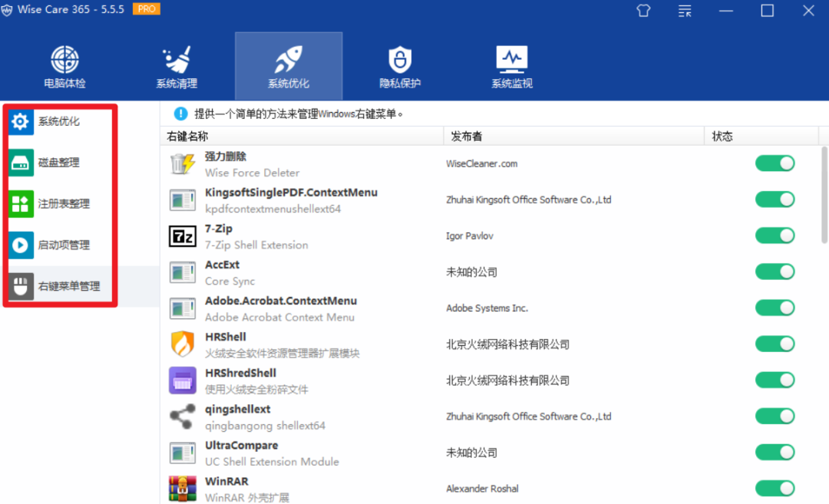829x504 pixels.
Task: Click the 7-Zip icon
Action: point(183,236)
